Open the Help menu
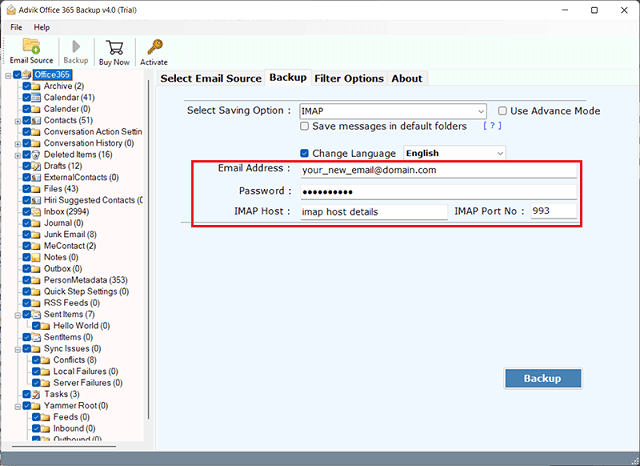This screenshot has width=640, height=466. [42, 27]
